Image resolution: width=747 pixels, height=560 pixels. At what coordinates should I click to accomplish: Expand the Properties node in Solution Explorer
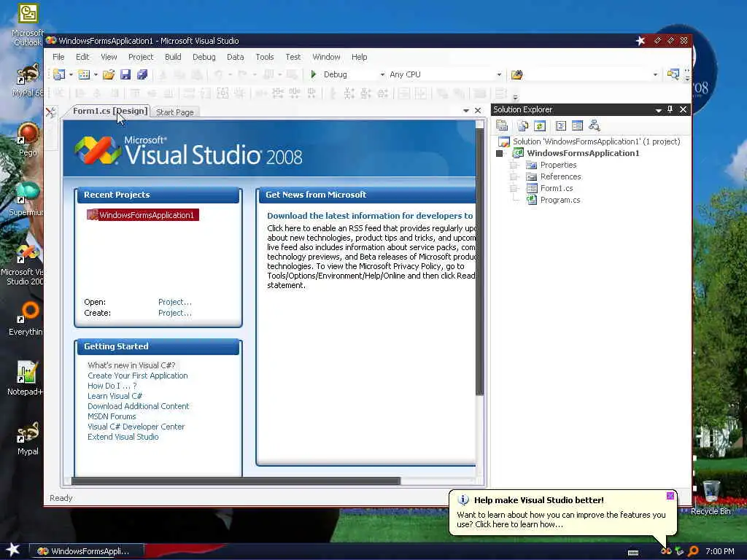click(x=514, y=166)
